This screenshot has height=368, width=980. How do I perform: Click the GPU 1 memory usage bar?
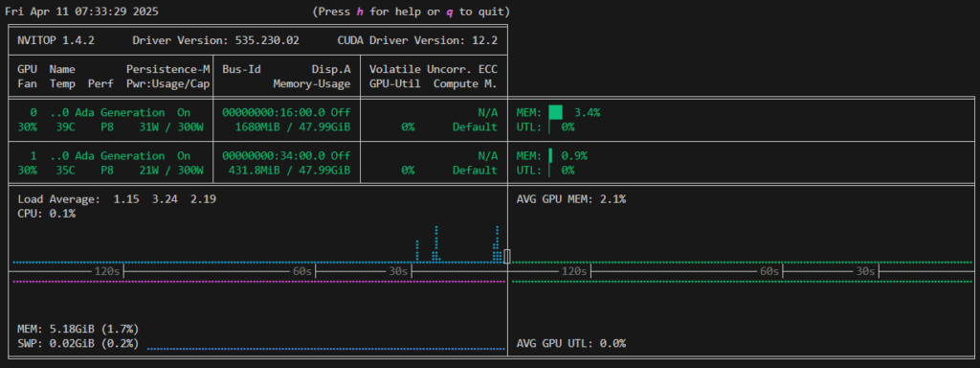pyautogui.click(x=550, y=155)
